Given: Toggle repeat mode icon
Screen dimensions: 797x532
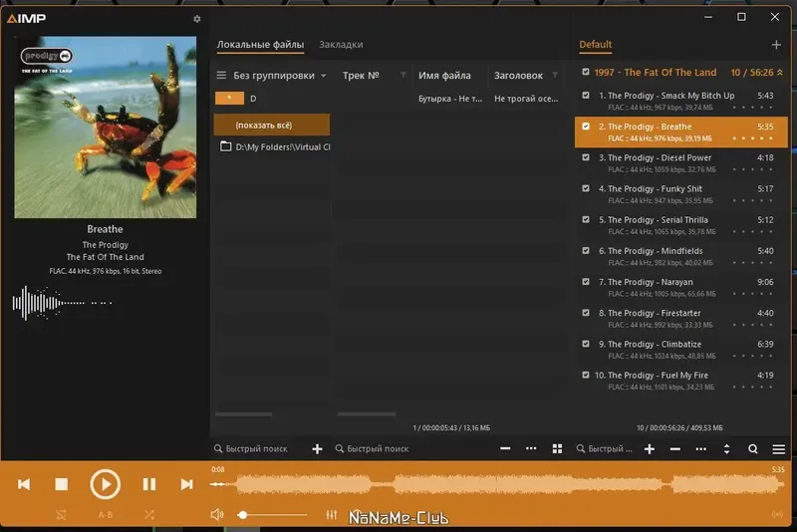Looking at the screenshot, I should click(62, 515).
